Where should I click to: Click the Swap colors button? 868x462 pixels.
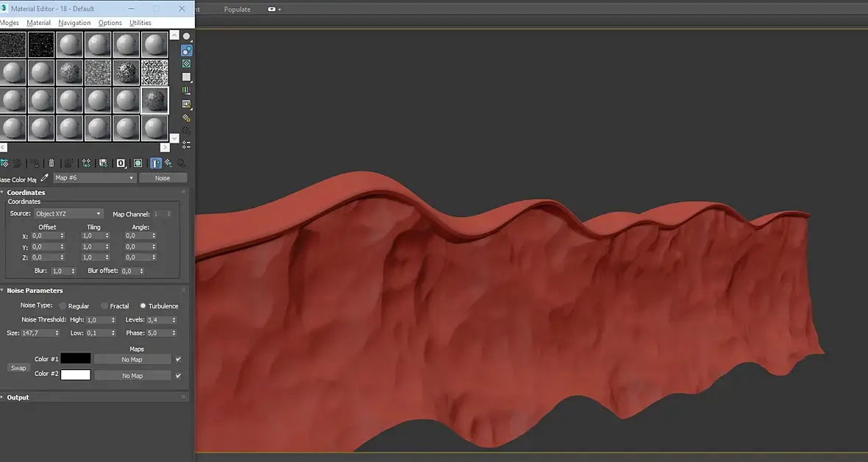coord(18,368)
